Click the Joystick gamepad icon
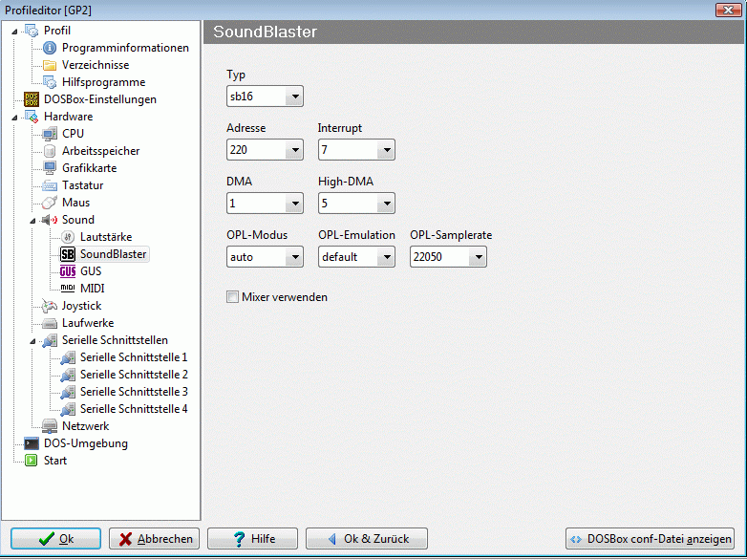Image resolution: width=747 pixels, height=560 pixels. coord(50,306)
